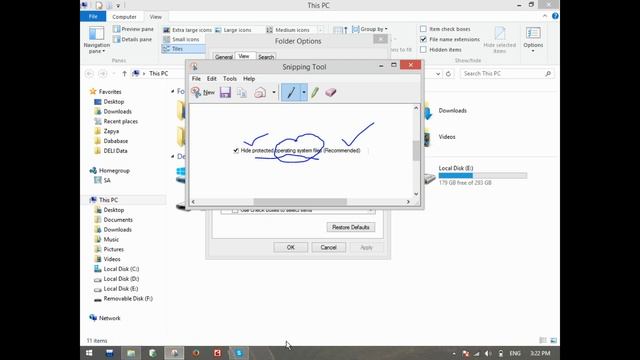
Task: Choose Small icons layout
Action: 181,39
